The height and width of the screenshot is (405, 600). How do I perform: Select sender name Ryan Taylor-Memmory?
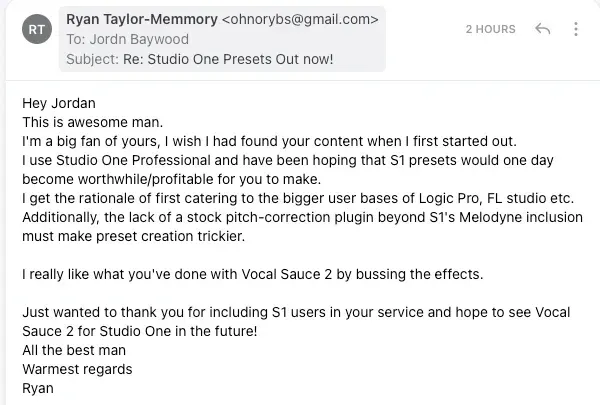point(142,19)
